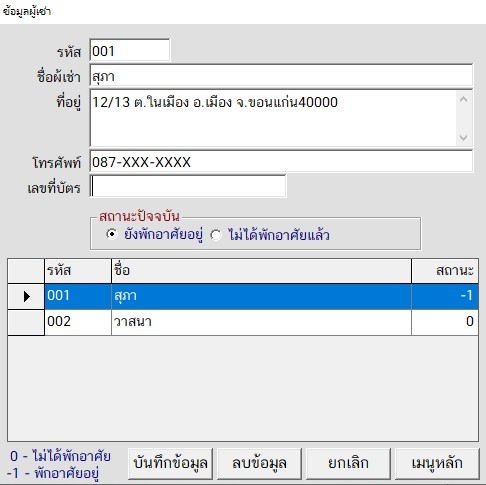The image size is (486, 485).
Task: Click the รหัส code input field
Action: tap(130, 50)
